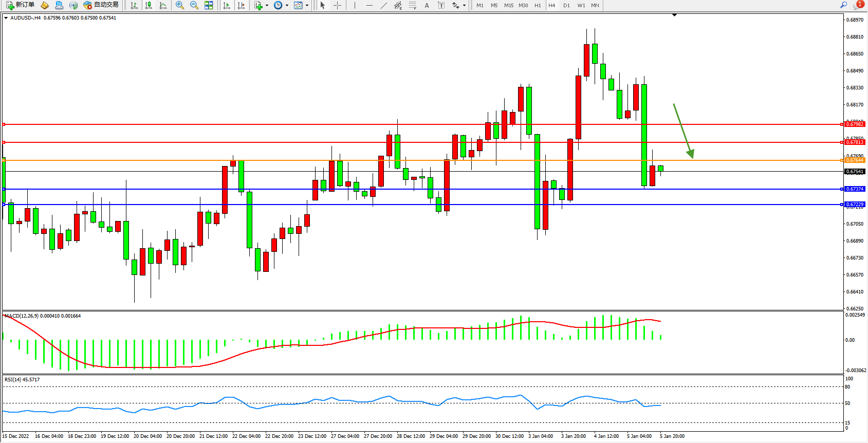868x443 pixels.
Task: Click the green arrow drawn on chart
Action: click(x=684, y=131)
